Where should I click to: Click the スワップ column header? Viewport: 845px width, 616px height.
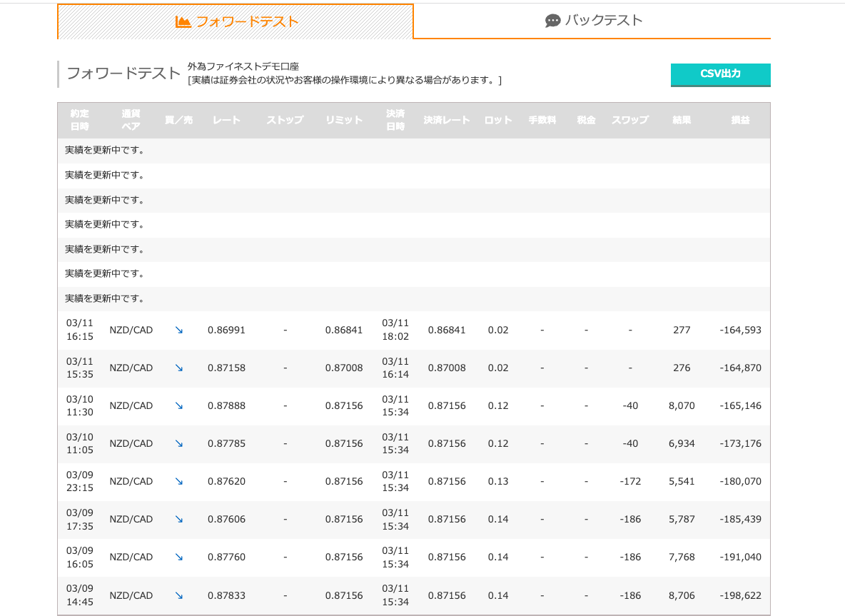(629, 121)
